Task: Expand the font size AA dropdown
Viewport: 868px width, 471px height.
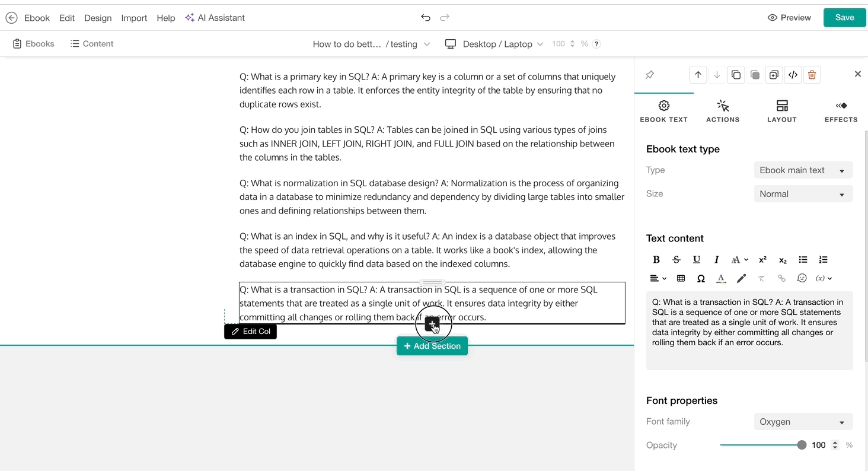Action: point(739,260)
